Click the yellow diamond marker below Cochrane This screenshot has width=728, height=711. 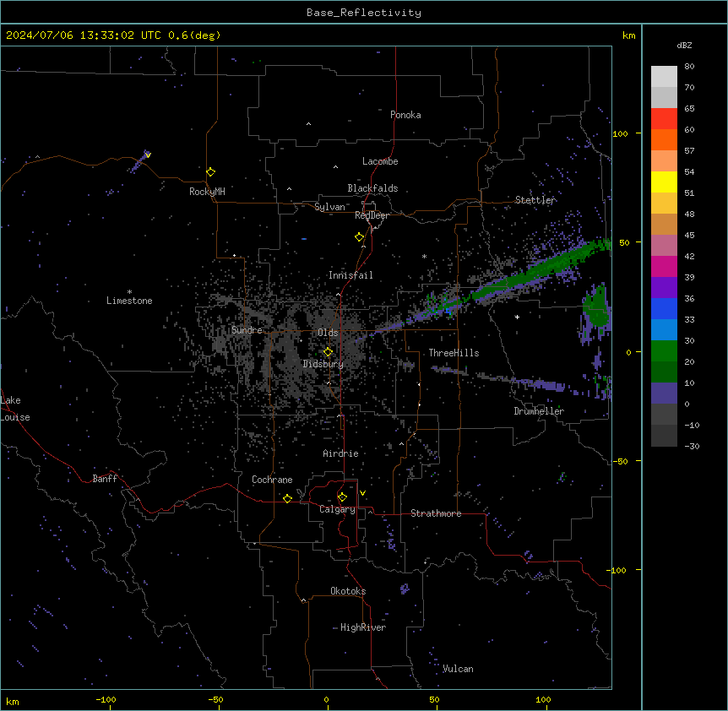(x=287, y=498)
